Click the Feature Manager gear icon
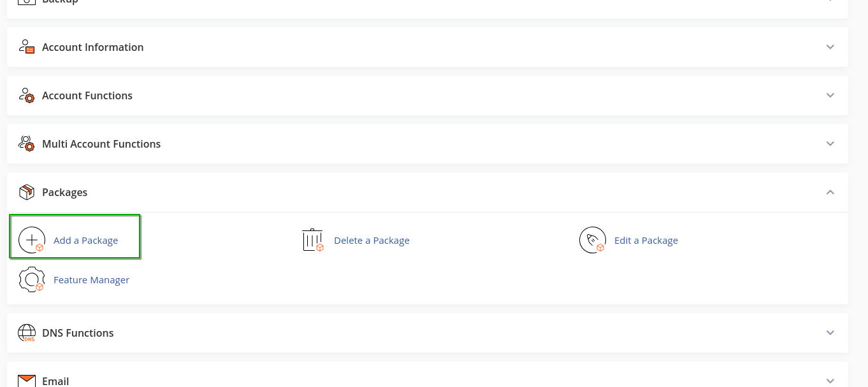The image size is (868, 387). click(x=32, y=279)
